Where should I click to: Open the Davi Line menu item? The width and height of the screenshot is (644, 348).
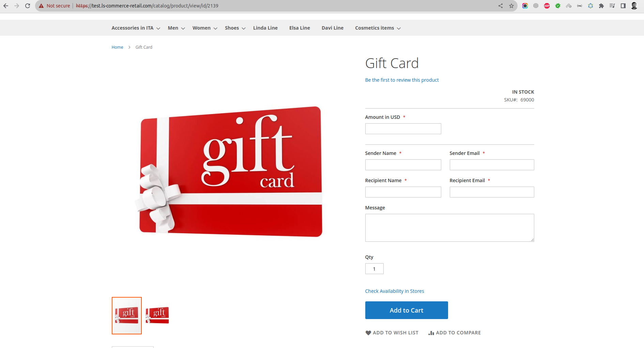[333, 28]
